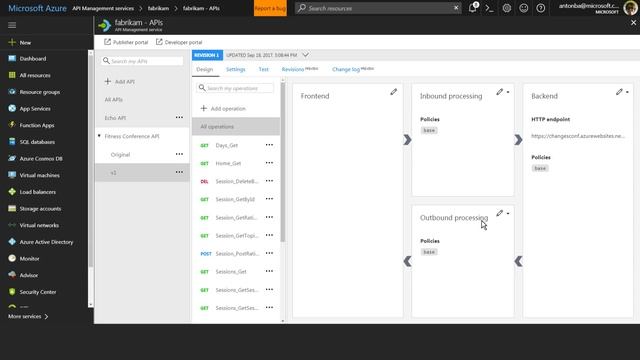Open the Publisher portal link
Screen dimensions: 640x360
point(126,42)
